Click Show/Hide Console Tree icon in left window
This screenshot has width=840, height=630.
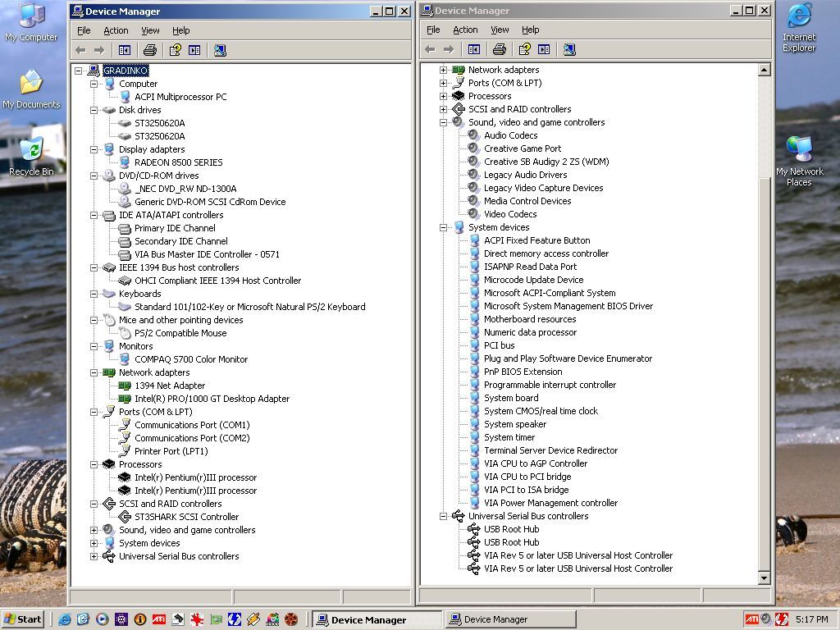click(125, 50)
